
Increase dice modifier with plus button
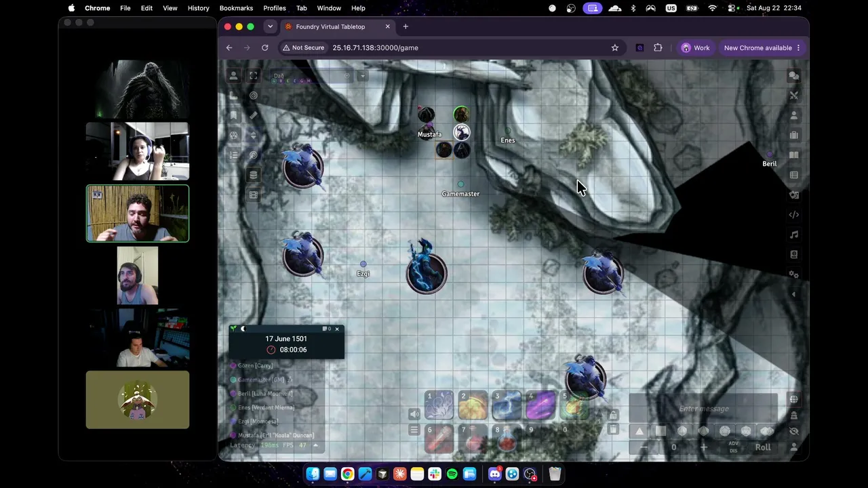(x=703, y=447)
